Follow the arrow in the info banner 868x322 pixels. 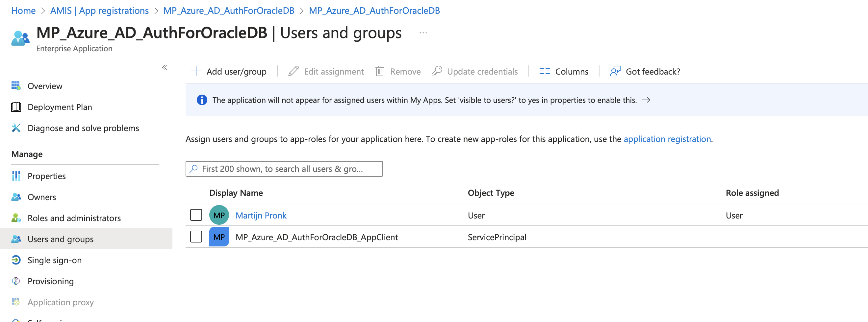coord(646,100)
